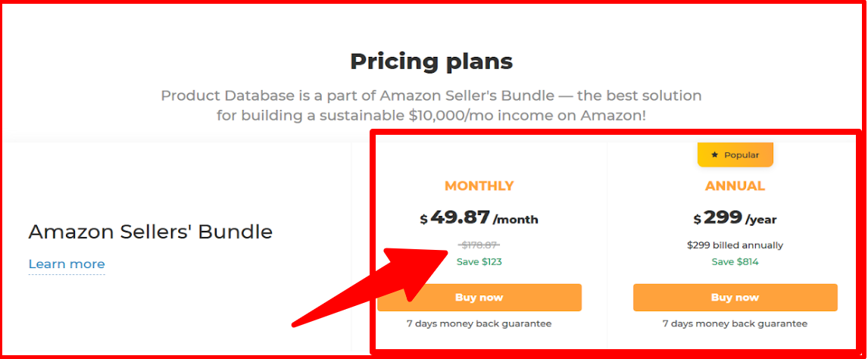Select the ANNUAL plan heading
The image size is (868, 359).
[x=735, y=186]
